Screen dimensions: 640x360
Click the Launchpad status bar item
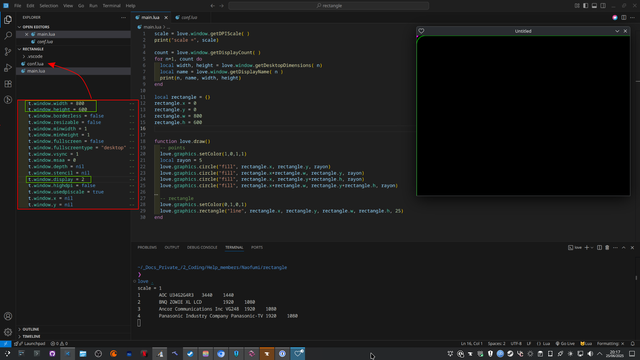click(x=29, y=344)
